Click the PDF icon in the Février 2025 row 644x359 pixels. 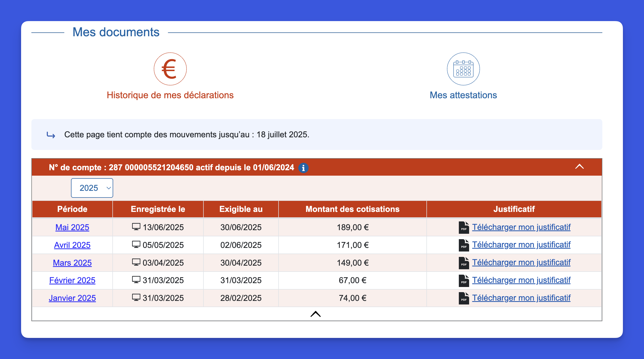click(x=464, y=281)
